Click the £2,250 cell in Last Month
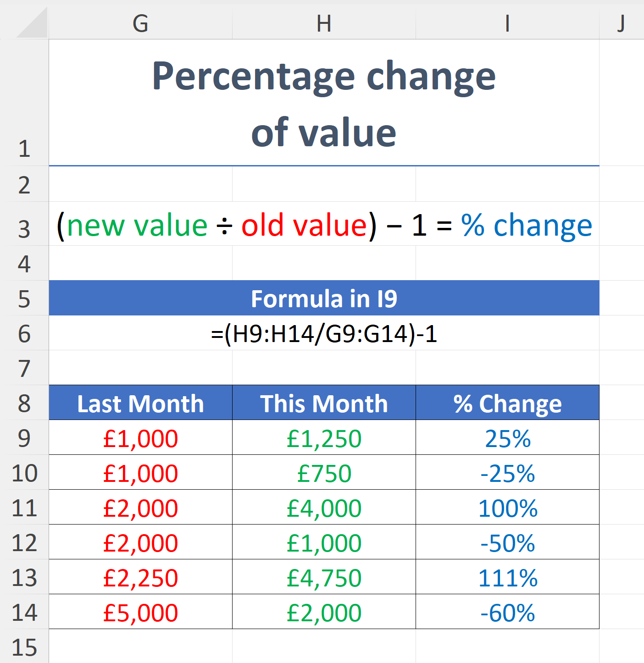 pos(140,577)
